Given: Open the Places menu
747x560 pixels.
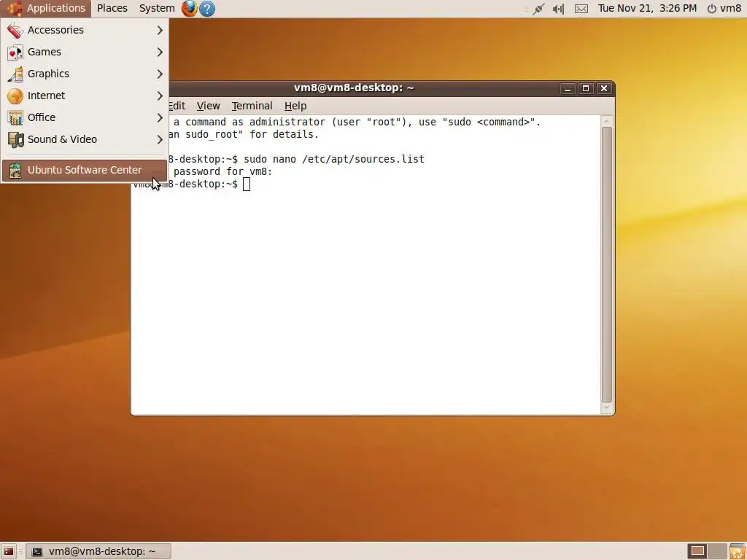Looking at the screenshot, I should [112, 8].
